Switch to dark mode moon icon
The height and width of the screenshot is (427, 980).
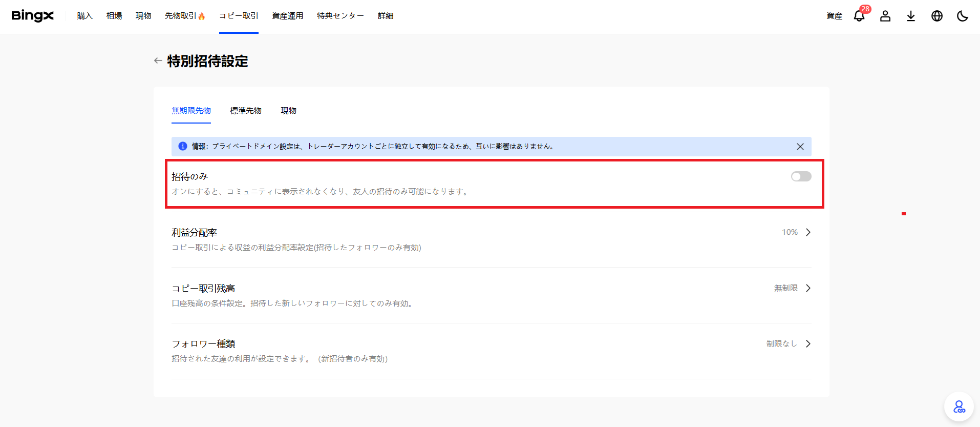[x=963, y=16]
